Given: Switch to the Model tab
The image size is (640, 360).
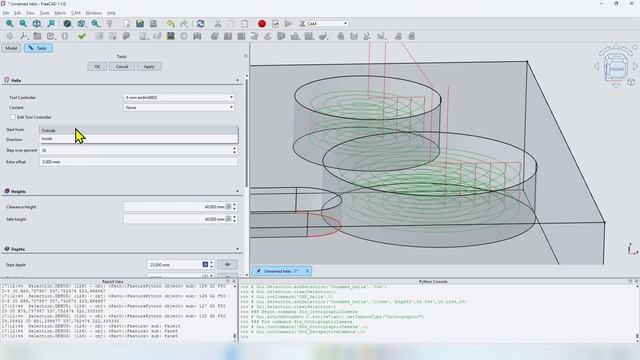Looking at the screenshot, I should click(11, 48).
